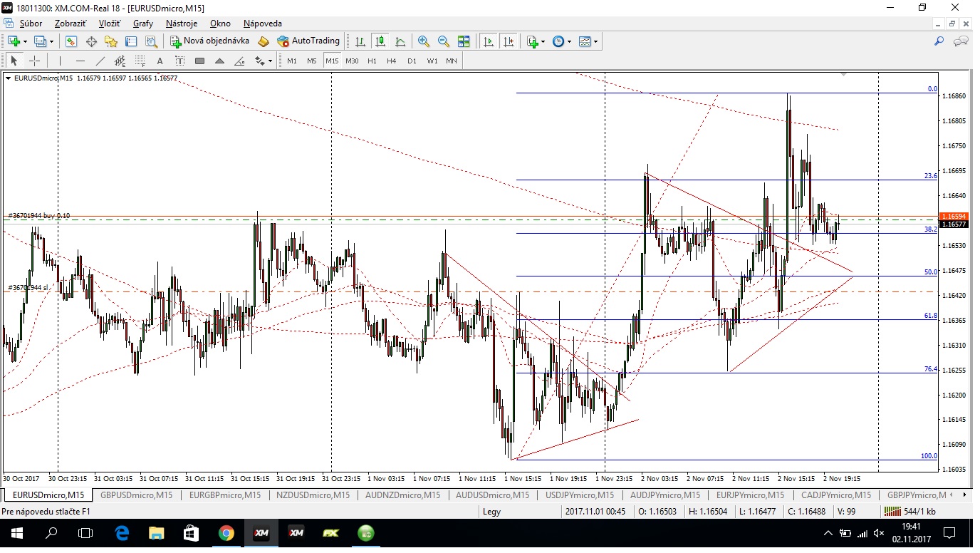Image resolution: width=980 pixels, height=553 pixels.
Task: Zoom in on the chart
Action: point(424,41)
